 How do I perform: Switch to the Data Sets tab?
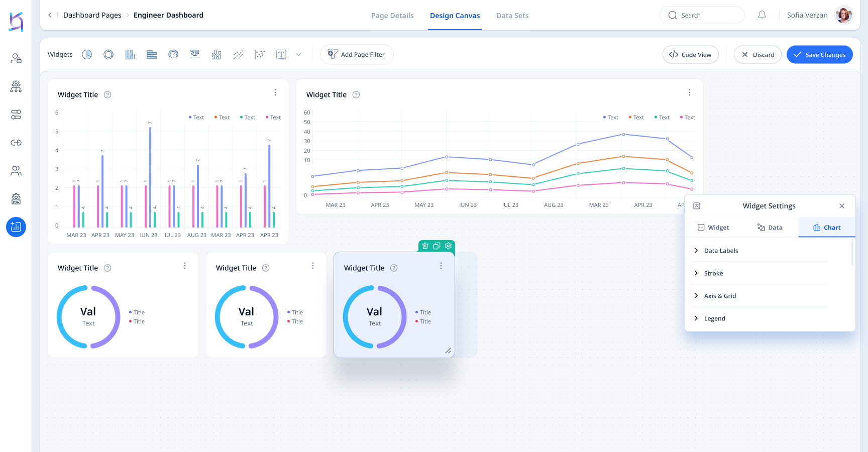pyautogui.click(x=512, y=16)
